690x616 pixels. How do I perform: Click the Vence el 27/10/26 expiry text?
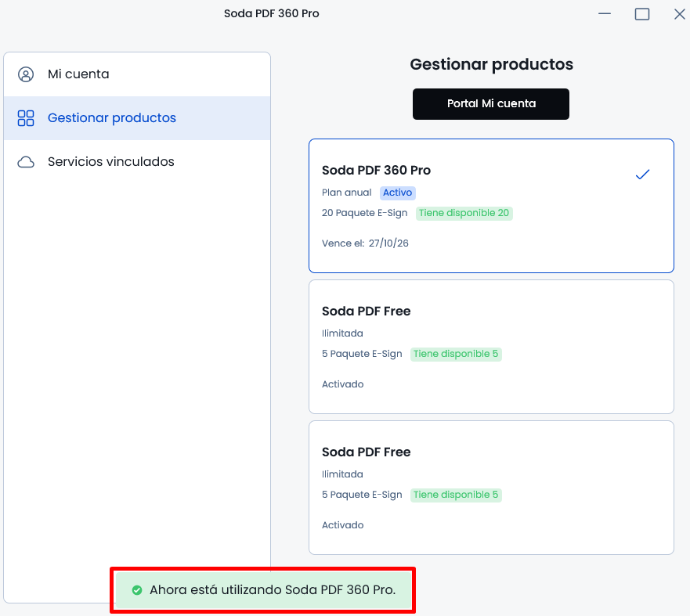pyautogui.click(x=365, y=243)
